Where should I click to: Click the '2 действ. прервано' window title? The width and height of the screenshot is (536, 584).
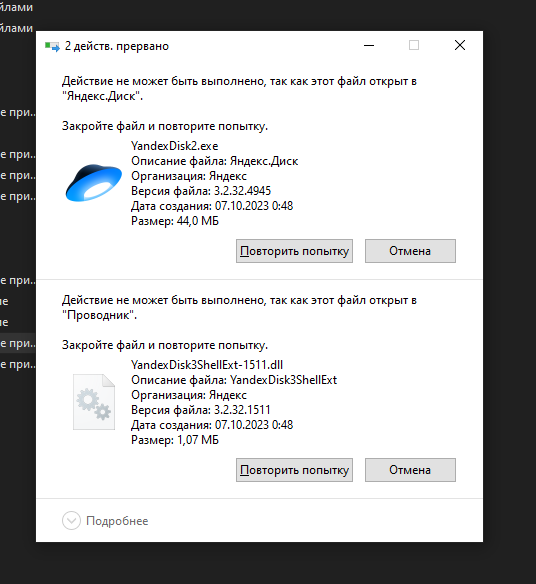tap(117, 46)
